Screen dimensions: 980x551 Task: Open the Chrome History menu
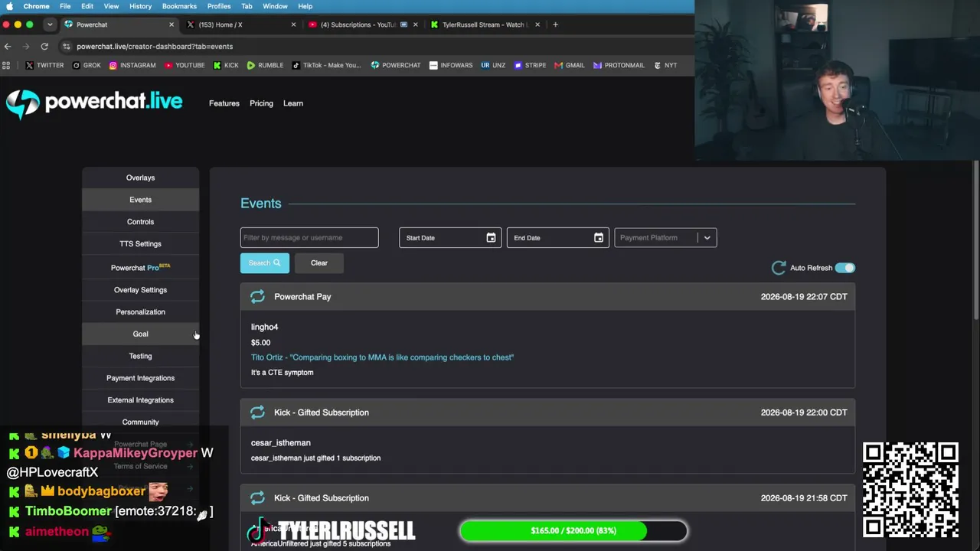tap(140, 6)
